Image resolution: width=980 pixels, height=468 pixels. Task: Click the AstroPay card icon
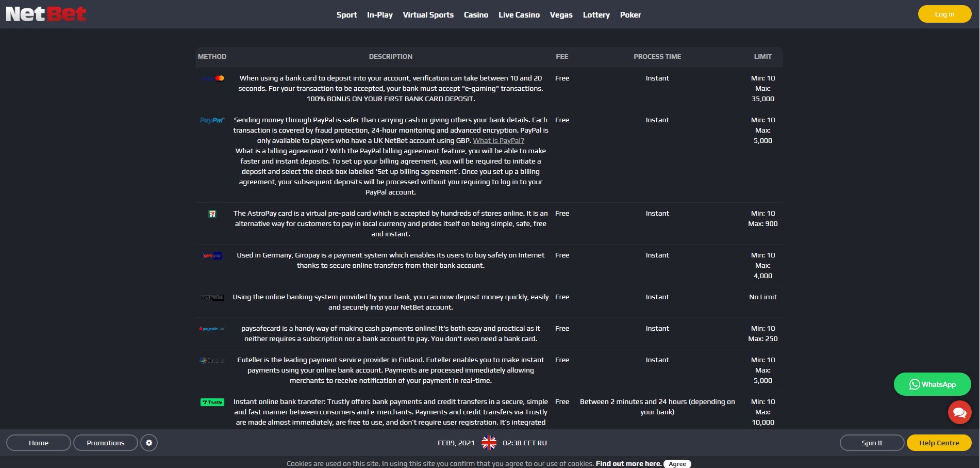coord(212,214)
